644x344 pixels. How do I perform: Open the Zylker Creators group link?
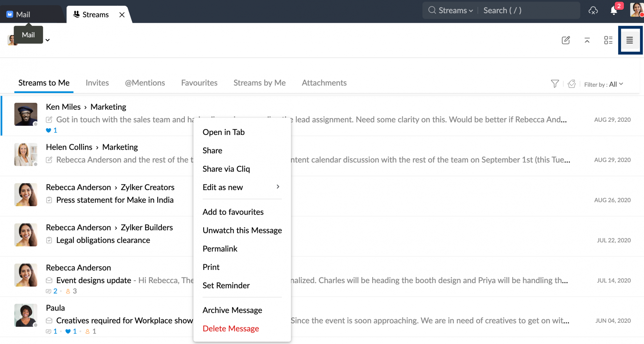click(x=147, y=187)
